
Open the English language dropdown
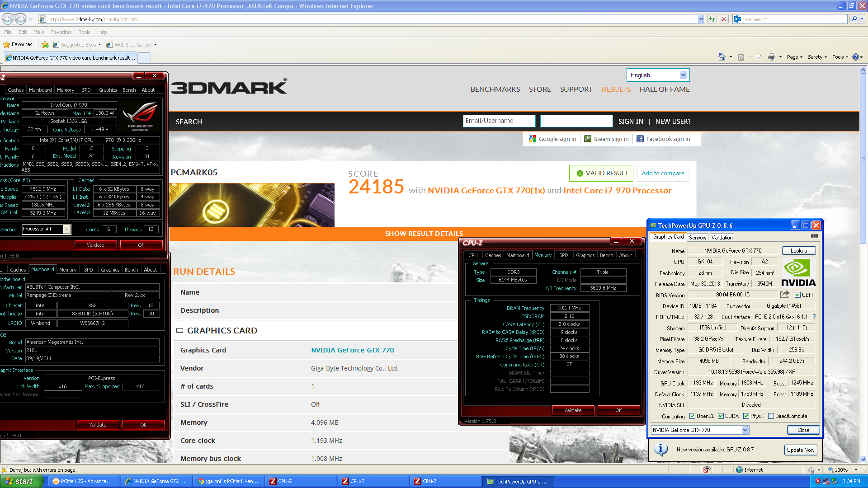(658, 75)
